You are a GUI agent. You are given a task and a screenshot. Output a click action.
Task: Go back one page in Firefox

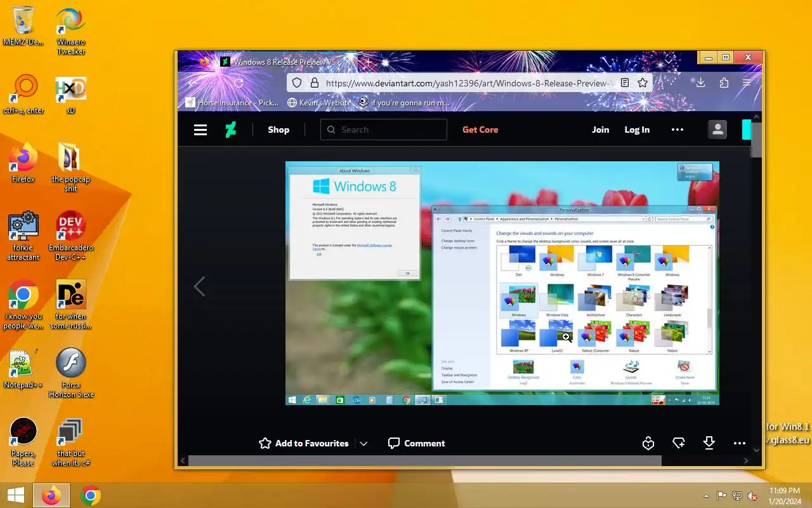point(193,83)
